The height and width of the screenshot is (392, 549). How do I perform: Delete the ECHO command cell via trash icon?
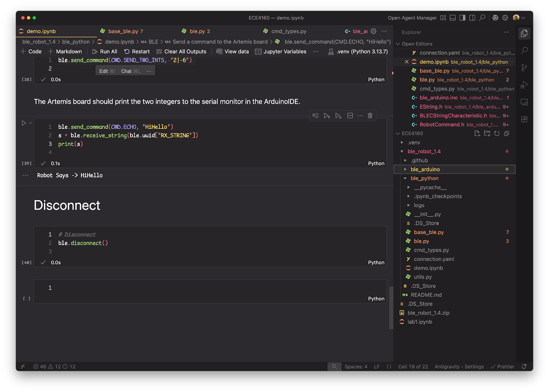click(370, 116)
